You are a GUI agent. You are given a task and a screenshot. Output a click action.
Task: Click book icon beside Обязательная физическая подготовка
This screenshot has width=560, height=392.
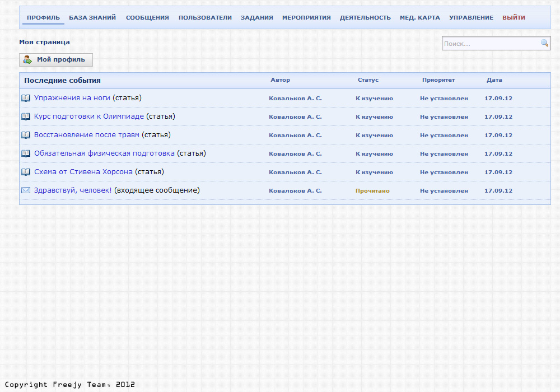coord(26,153)
